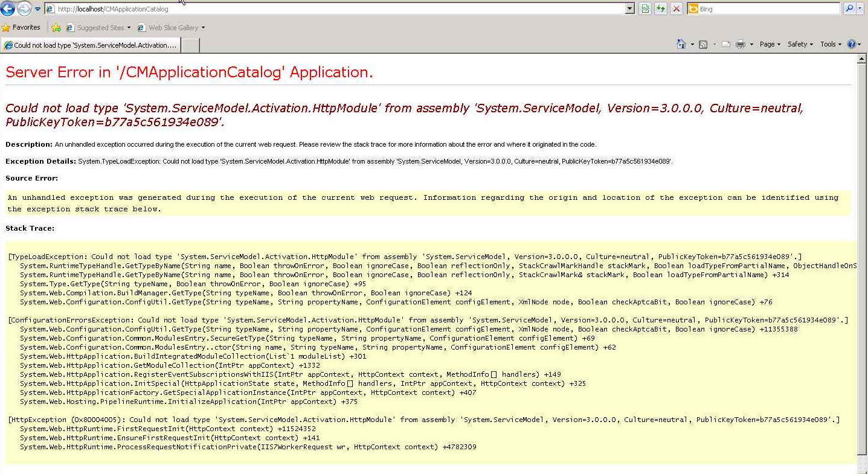The width and height of the screenshot is (868, 474).
Task: Click the RSS feeds icon
Action: [x=702, y=44]
